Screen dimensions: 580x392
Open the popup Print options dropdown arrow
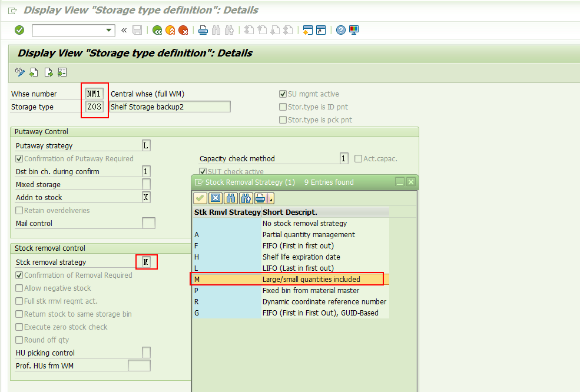pos(271,198)
